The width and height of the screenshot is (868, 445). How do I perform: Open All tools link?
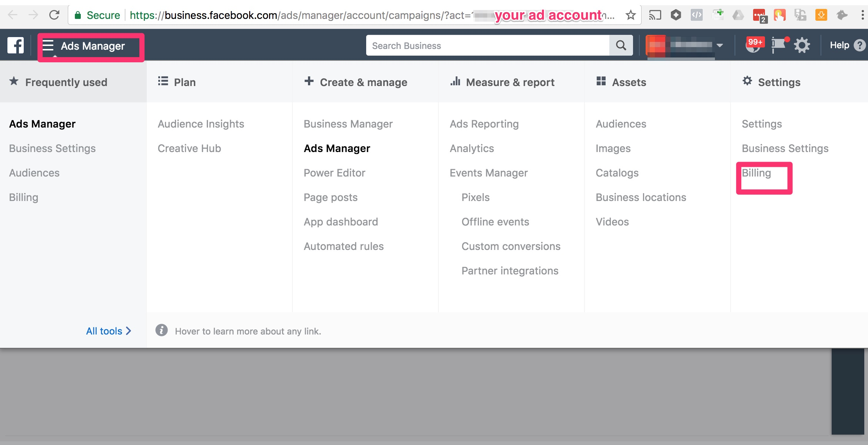109,331
